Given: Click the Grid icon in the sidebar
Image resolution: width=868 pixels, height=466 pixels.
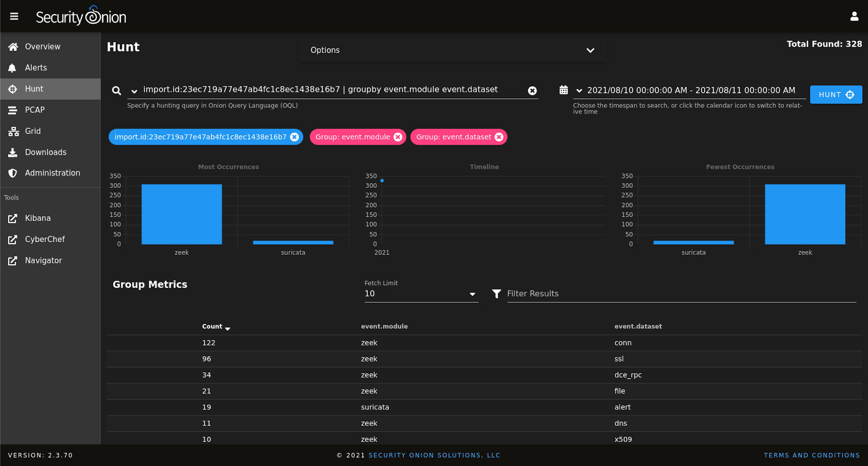Looking at the screenshot, I should 13,131.
